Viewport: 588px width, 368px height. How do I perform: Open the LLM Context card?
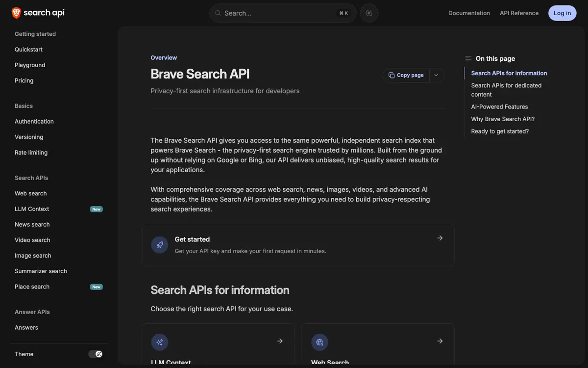click(218, 344)
